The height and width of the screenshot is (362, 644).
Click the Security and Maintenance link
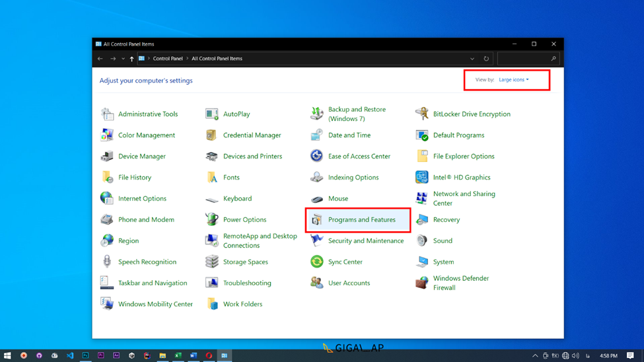coord(366,241)
